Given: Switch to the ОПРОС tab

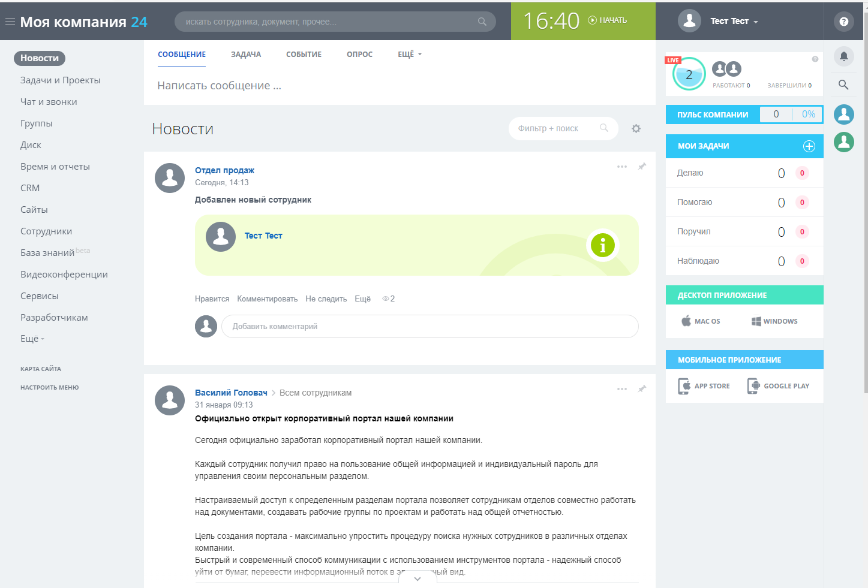Looking at the screenshot, I should point(359,54).
